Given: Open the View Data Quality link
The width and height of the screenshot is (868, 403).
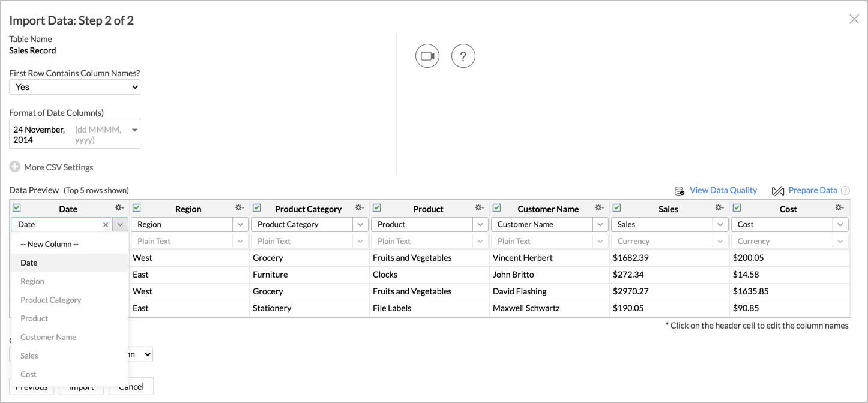Looking at the screenshot, I should 723,190.
